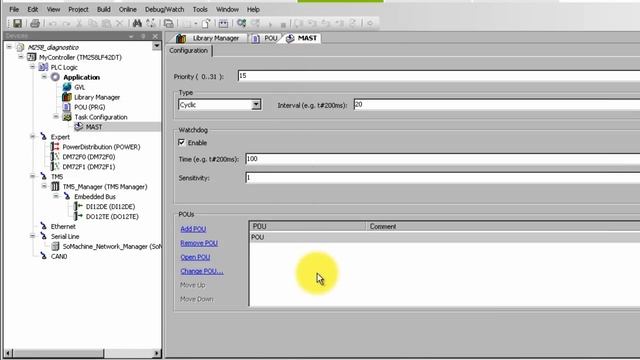Select the Ethernet tree item
The height and width of the screenshot is (360, 640).
[x=63, y=226]
